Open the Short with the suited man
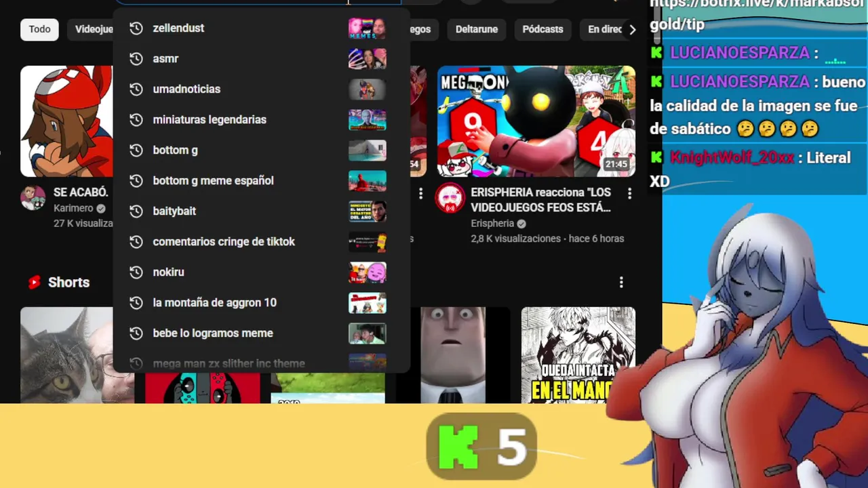 click(453, 355)
